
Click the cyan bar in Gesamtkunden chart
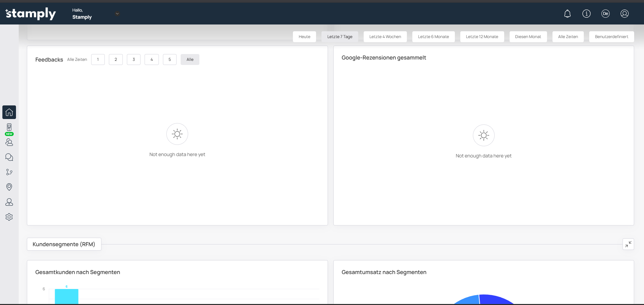67,296
